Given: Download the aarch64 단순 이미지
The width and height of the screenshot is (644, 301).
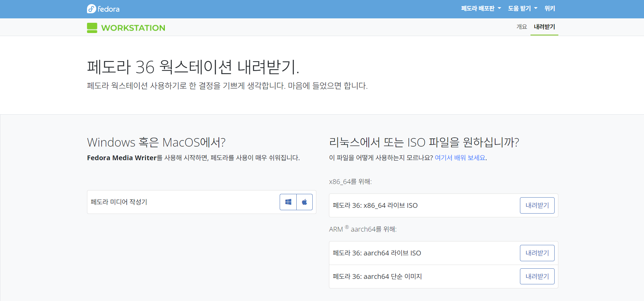Looking at the screenshot, I should tap(537, 277).
